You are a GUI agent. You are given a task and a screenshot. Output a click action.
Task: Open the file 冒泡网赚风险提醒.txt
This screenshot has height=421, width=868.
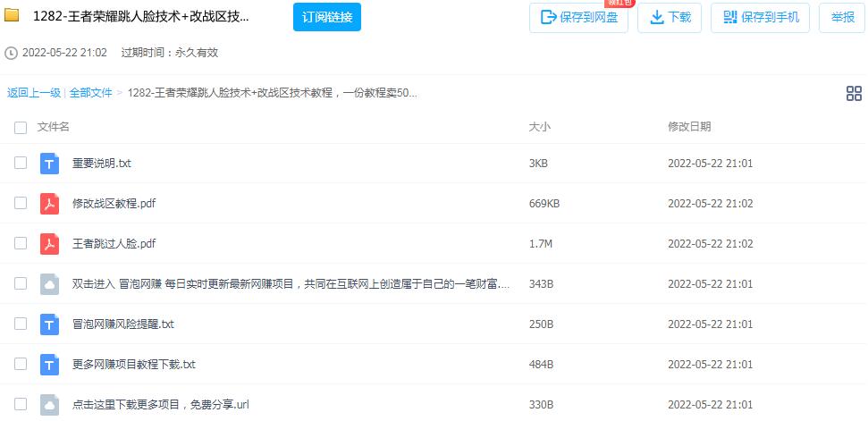(x=122, y=324)
